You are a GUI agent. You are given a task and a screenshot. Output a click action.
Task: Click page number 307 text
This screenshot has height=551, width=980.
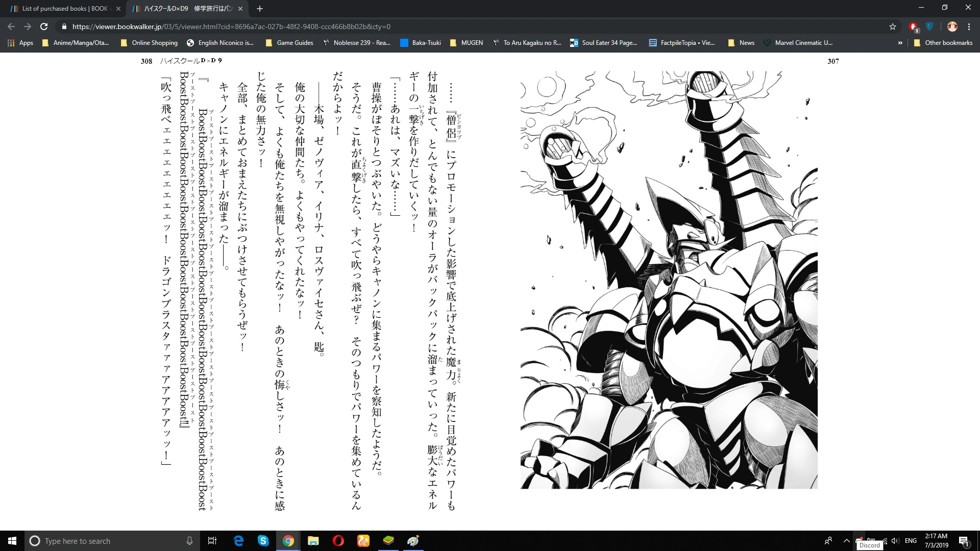pyautogui.click(x=833, y=61)
